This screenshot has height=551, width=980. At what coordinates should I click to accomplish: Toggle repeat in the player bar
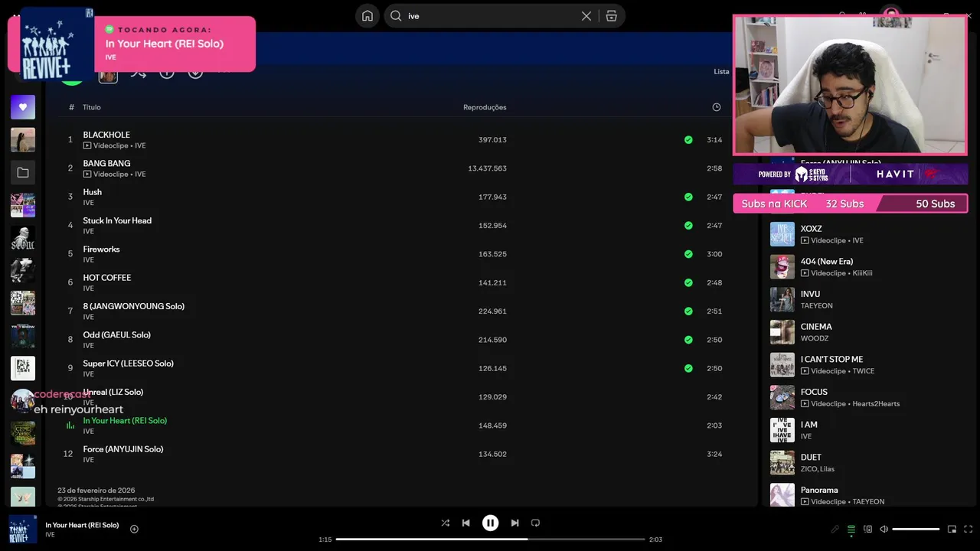535,523
